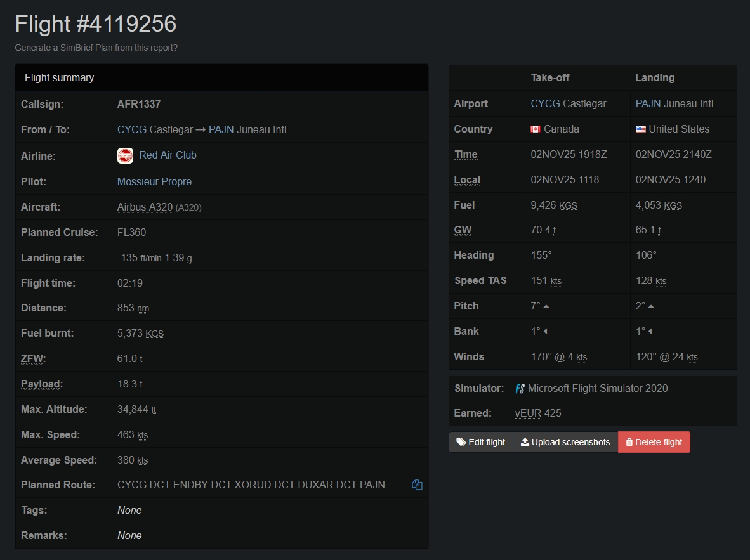Click the vEUR earned currency label
The height and width of the screenshot is (560, 750).
coord(528,413)
